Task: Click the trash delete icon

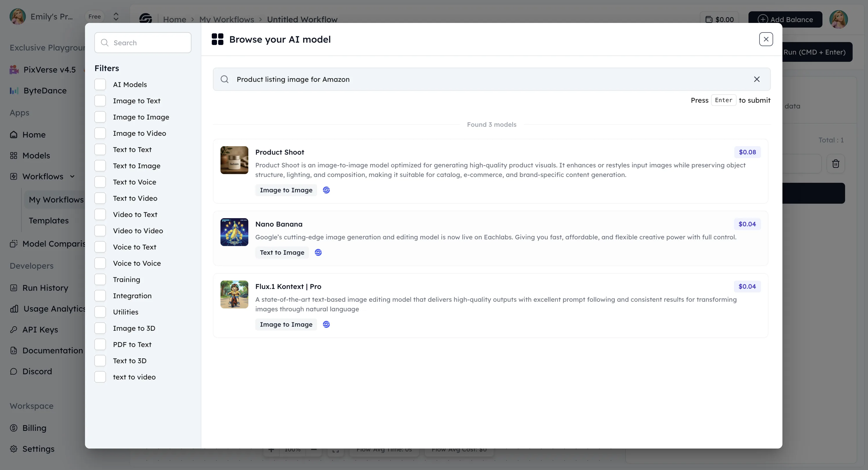Action: click(835, 164)
